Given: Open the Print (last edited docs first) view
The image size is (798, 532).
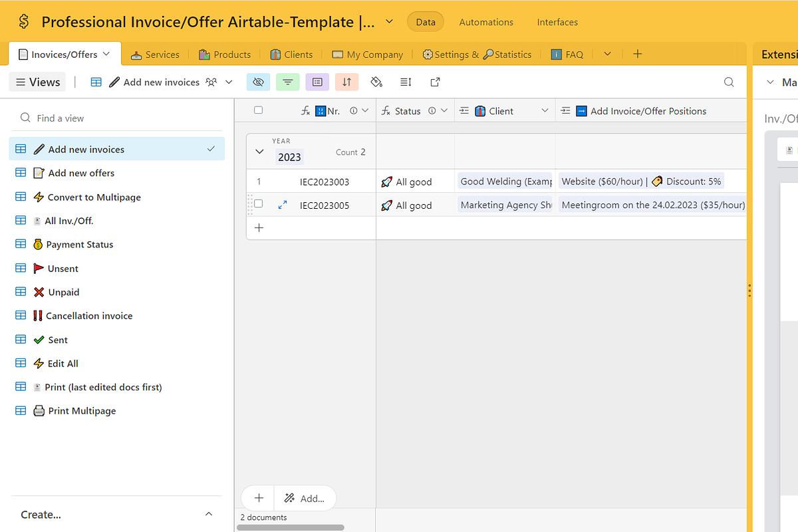Looking at the screenshot, I should pos(116,387).
